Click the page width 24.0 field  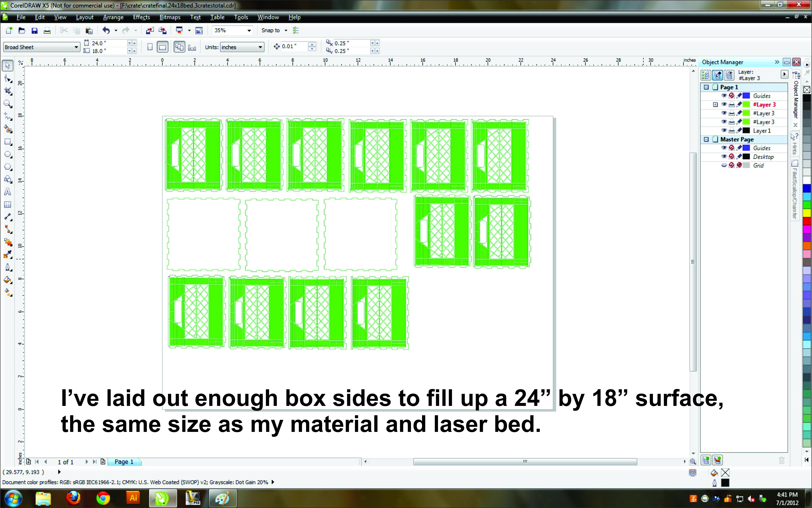108,43
